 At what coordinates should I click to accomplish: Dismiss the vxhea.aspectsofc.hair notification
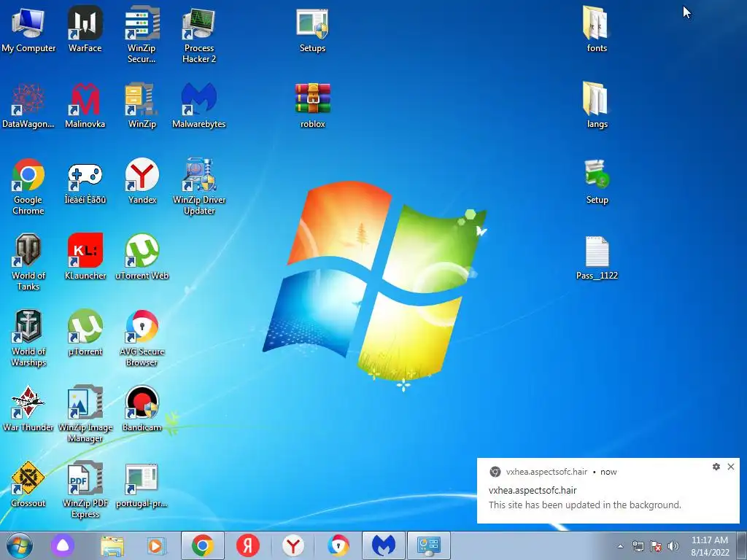click(731, 467)
